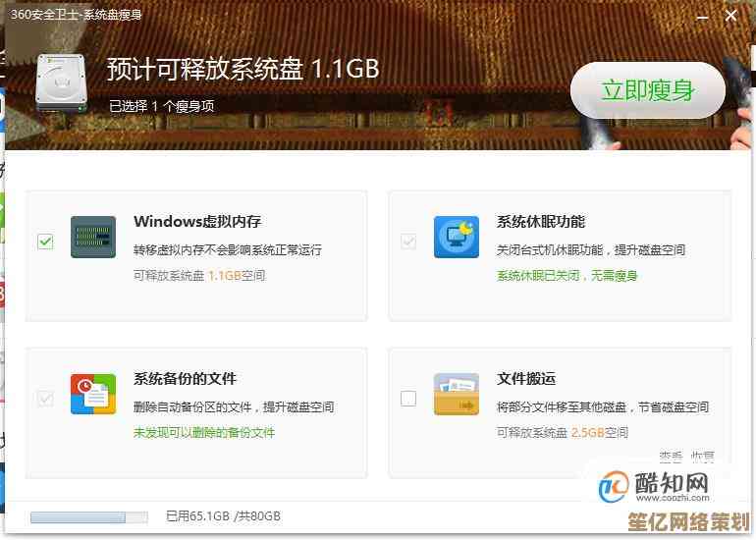Click the 已用65.1GB /共80GB disk status text
Screen dimensions: 756x540
click(223, 516)
